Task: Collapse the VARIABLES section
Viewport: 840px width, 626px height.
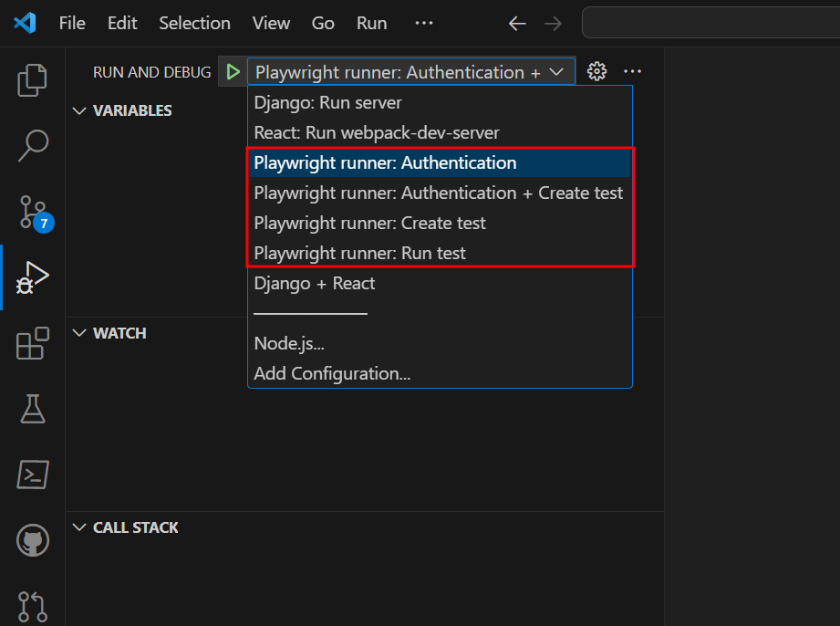Action: pyautogui.click(x=79, y=111)
